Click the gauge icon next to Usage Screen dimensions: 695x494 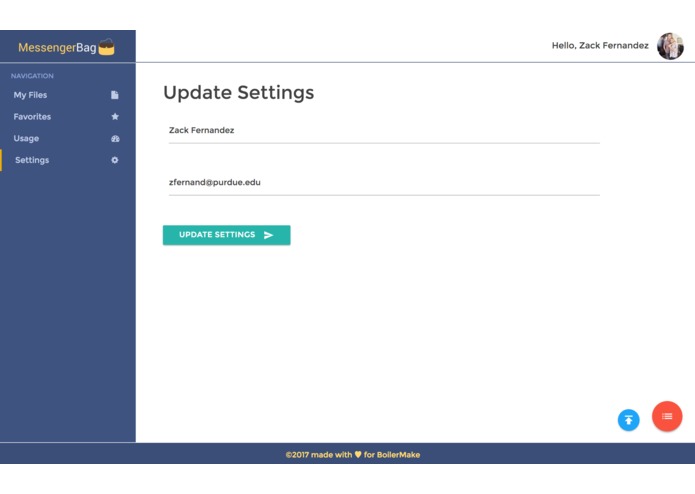[x=115, y=138]
